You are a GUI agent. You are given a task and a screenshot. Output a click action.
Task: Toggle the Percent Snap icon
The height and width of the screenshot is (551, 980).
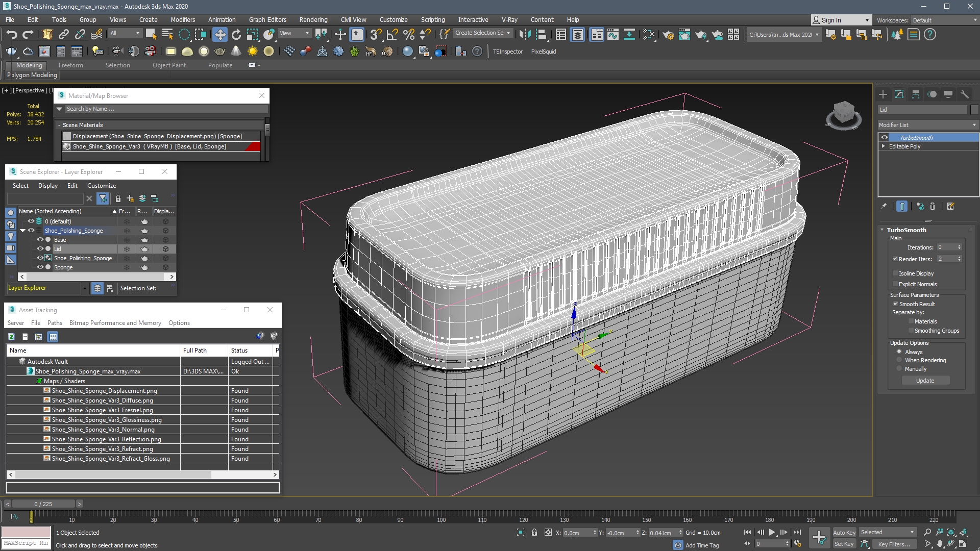408,34
